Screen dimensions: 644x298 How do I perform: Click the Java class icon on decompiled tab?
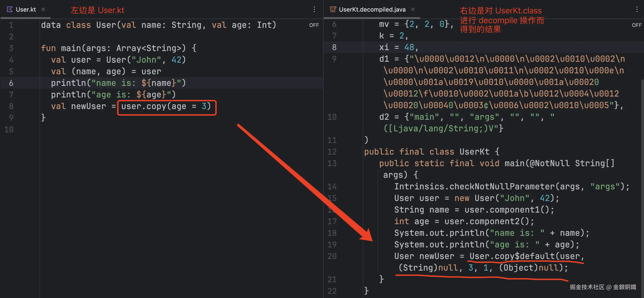[333, 10]
